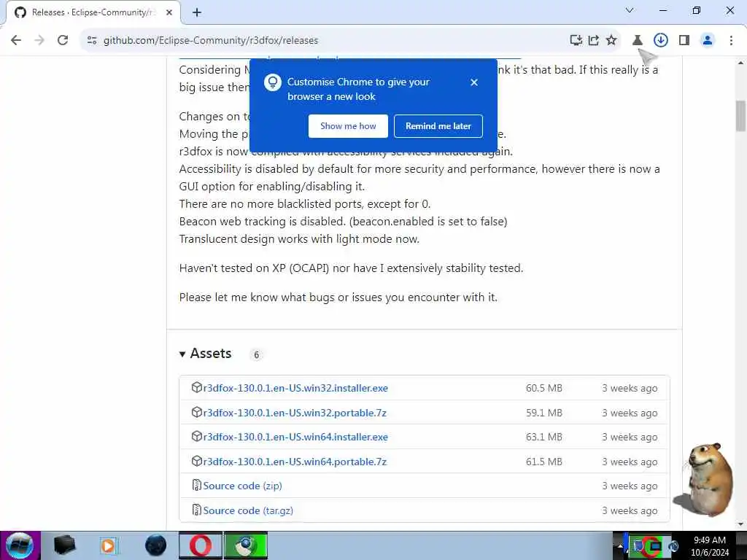Click the install app icon in address bar
This screenshot has height=560, width=747.
pyautogui.click(x=576, y=41)
